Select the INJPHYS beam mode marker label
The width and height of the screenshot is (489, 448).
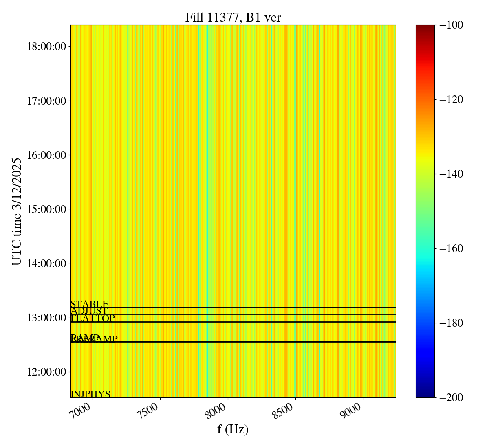tap(90, 394)
